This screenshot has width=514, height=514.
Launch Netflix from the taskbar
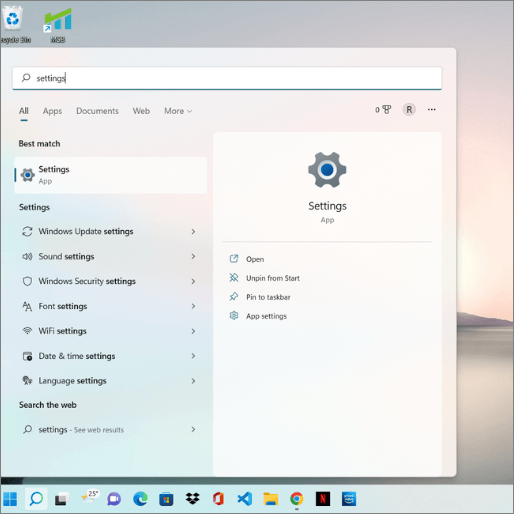(x=323, y=499)
